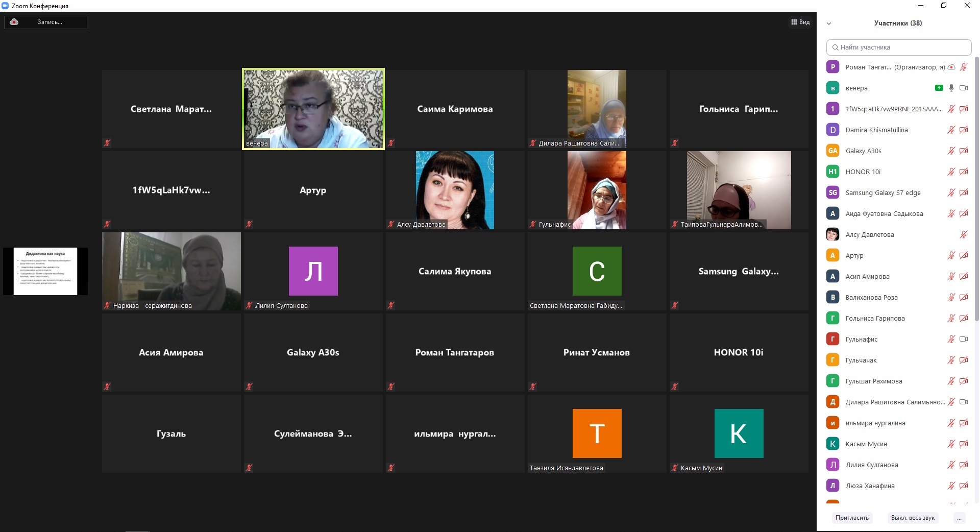Click the crossed-out camera icon for Galaxy A30s

pos(964,151)
